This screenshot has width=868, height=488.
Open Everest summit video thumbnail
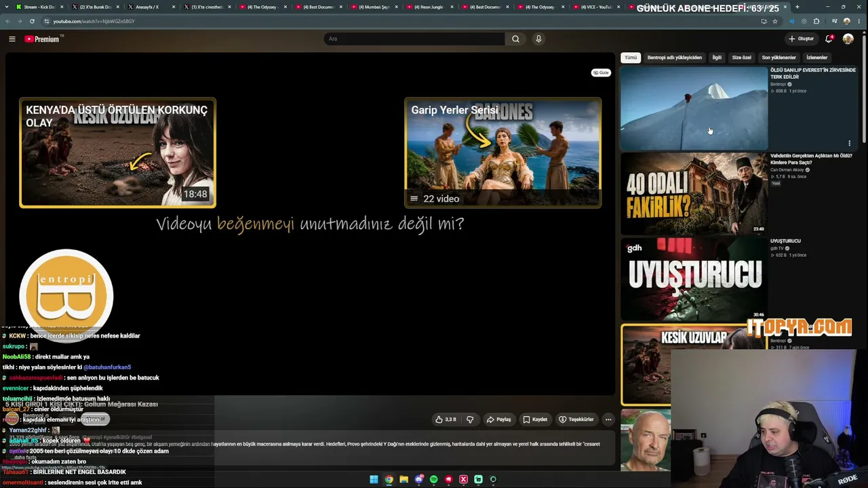(x=694, y=108)
